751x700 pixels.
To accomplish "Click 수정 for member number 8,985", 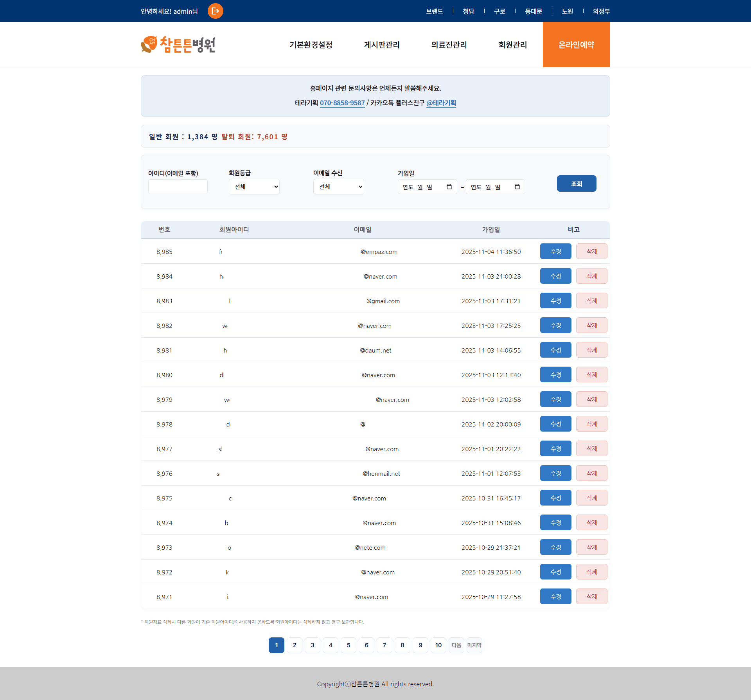I will pos(555,251).
